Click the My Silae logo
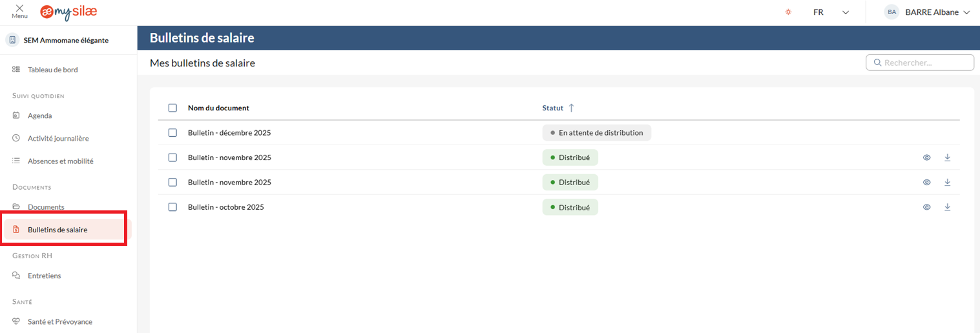 pyautogui.click(x=68, y=12)
